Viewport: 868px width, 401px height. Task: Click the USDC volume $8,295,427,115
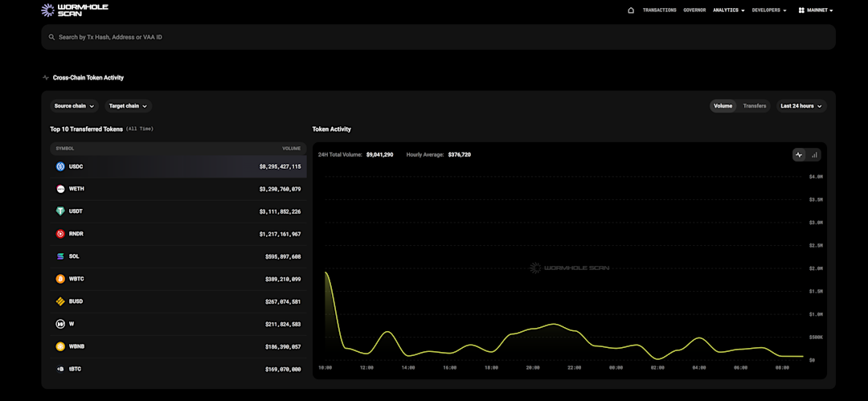coord(280,166)
